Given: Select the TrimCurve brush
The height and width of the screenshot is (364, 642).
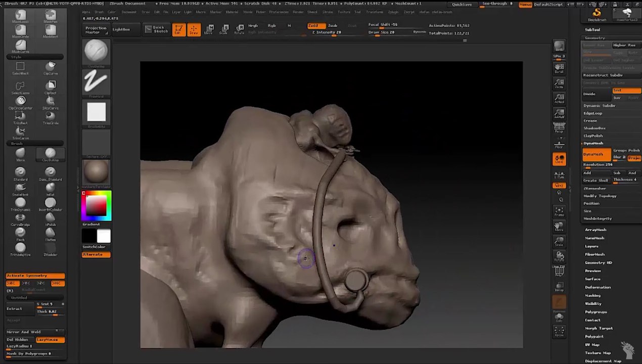Looking at the screenshot, I should click(20, 132).
